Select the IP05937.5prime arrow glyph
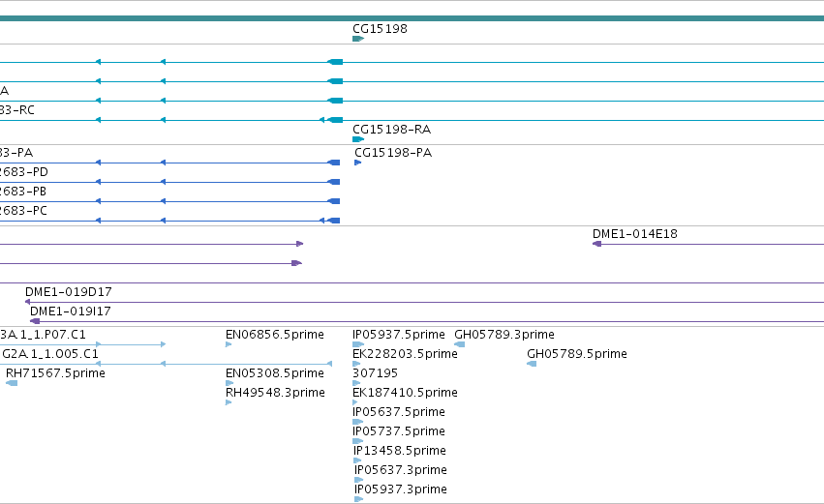Image resolution: width=824 pixels, height=504 pixels. click(358, 345)
